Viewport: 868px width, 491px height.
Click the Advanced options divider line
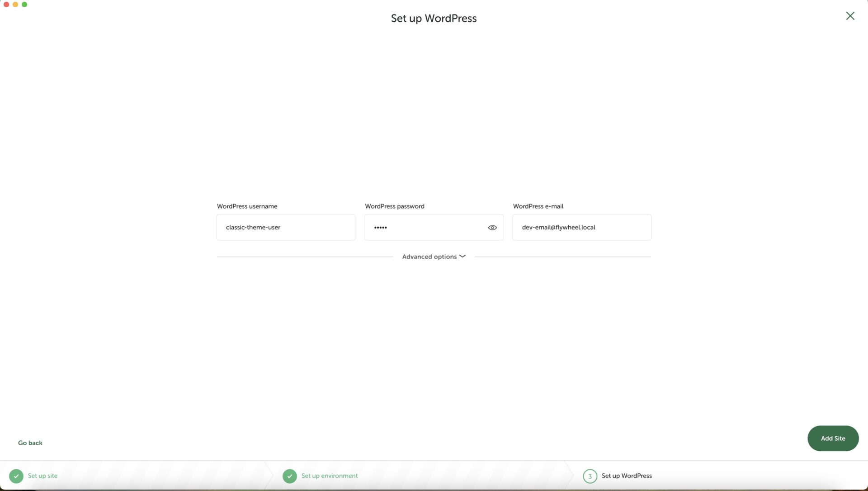[434, 256]
